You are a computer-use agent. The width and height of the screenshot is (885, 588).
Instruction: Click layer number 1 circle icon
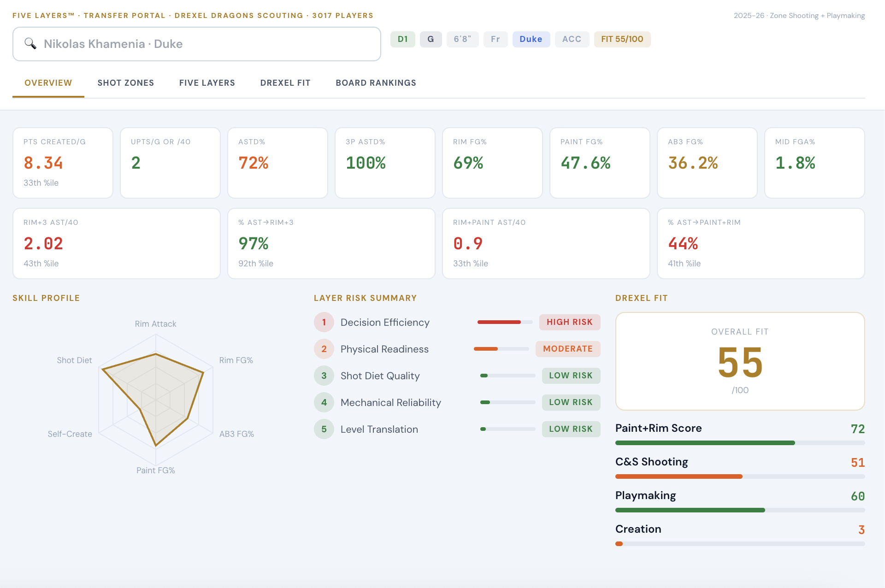[324, 322]
